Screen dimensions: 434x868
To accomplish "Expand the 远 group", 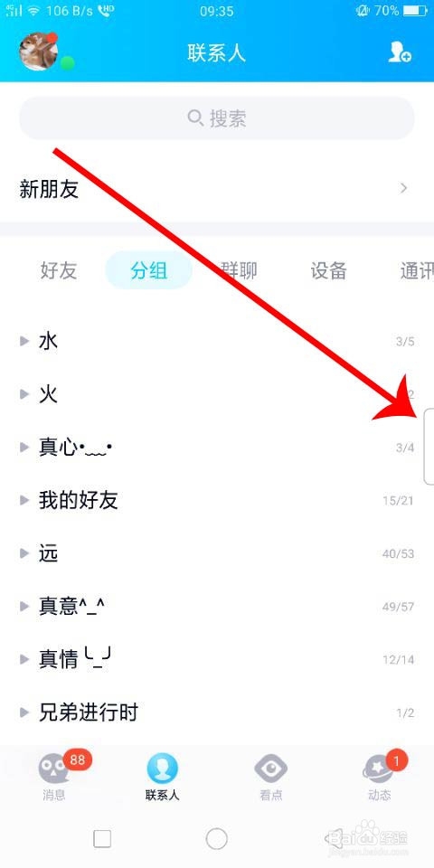I will [217, 553].
